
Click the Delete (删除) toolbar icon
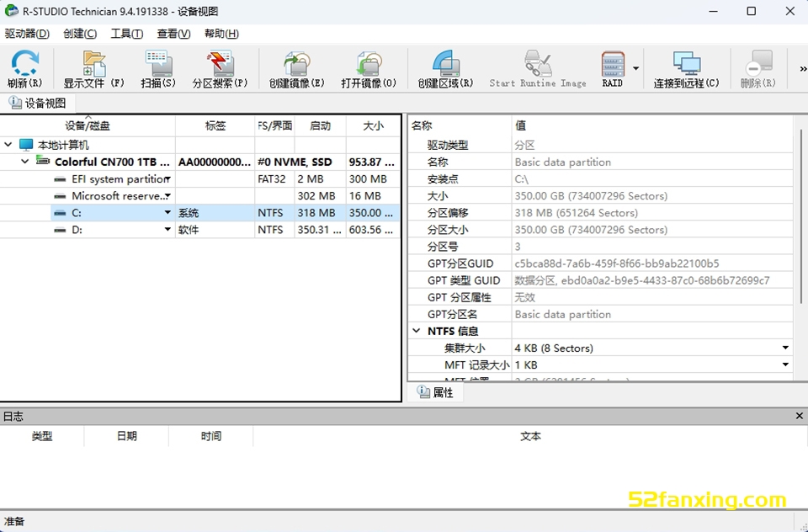click(758, 68)
